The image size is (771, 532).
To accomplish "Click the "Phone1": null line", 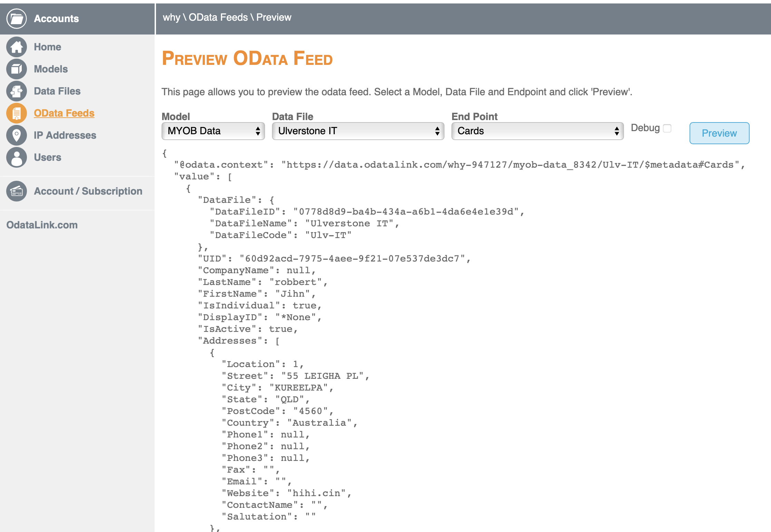I will click(265, 435).
